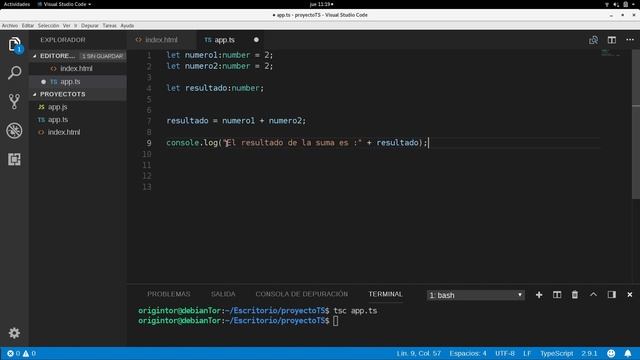The image size is (640, 360).
Task: Open the Manage gear icon
Action: pyautogui.click(x=14, y=333)
